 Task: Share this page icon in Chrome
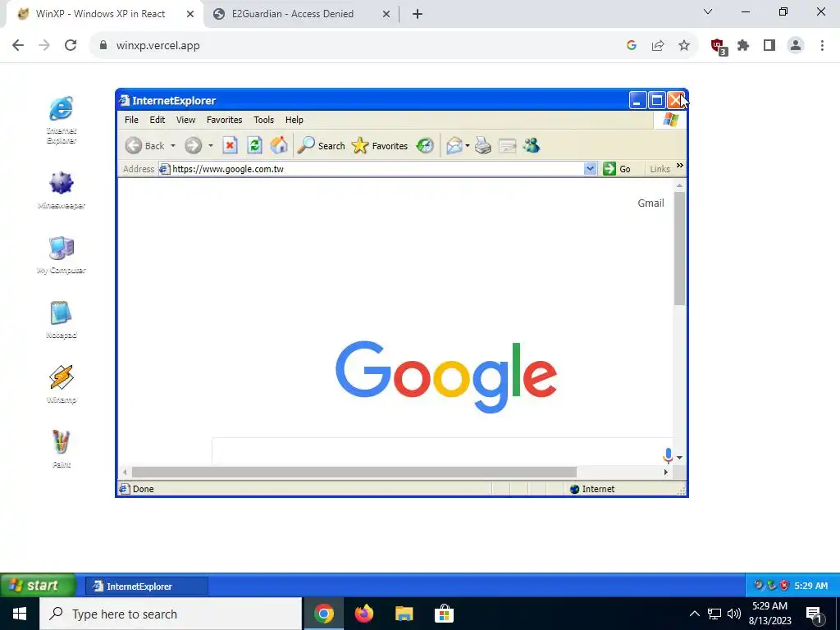[658, 46]
